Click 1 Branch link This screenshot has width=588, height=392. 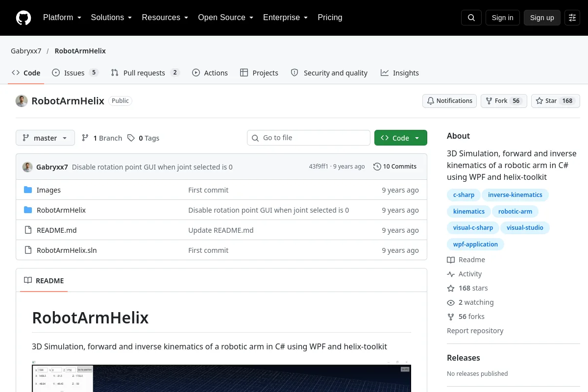102,138
